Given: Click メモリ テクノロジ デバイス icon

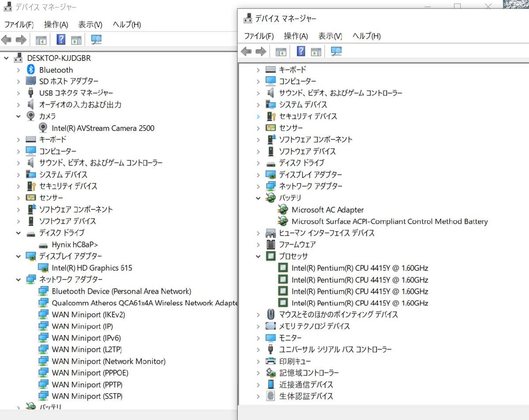Looking at the screenshot, I should [x=271, y=326].
